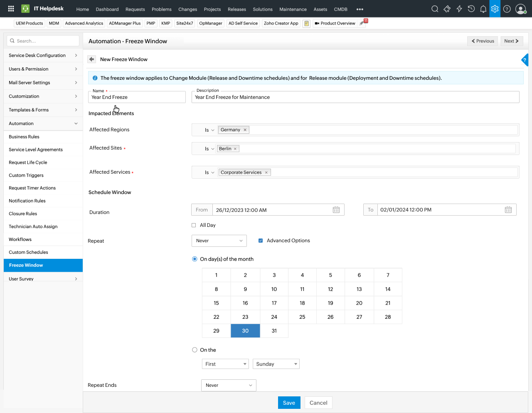Screen dimensions: 532x413
Task: Open the apps grid launcher icon
Action: coord(11,9)
